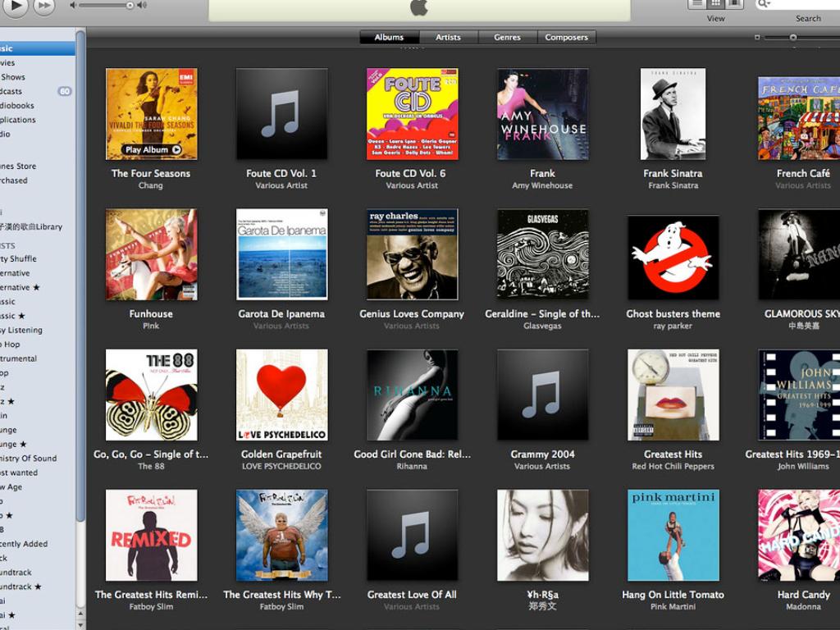Click the Hang On Little Tomato title
The width and height of the screenshot is (840, 630).
(x=673, y=595)
